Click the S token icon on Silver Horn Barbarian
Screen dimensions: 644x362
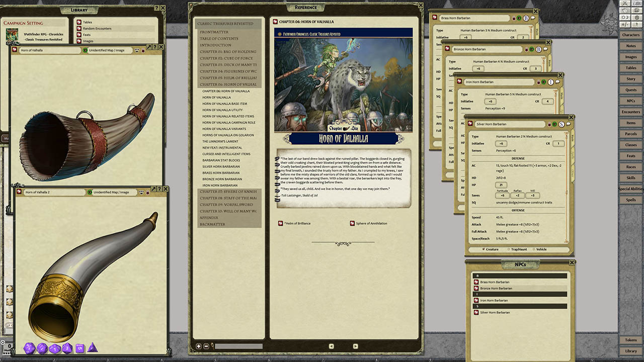click(561, 124)
